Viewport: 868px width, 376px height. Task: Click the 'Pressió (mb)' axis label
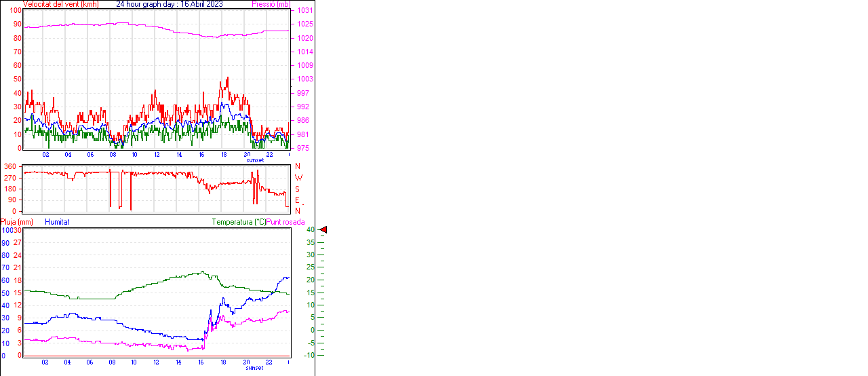(270, 4)
